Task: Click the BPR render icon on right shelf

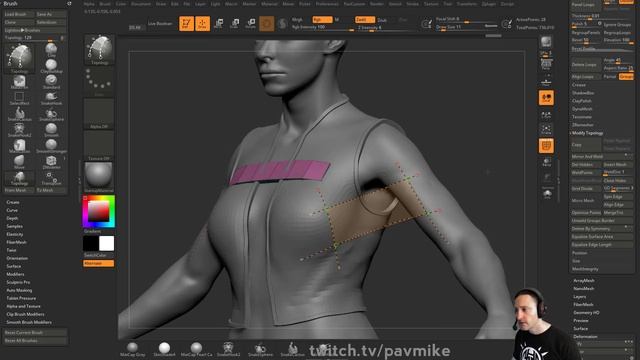Action: (546, 41)
